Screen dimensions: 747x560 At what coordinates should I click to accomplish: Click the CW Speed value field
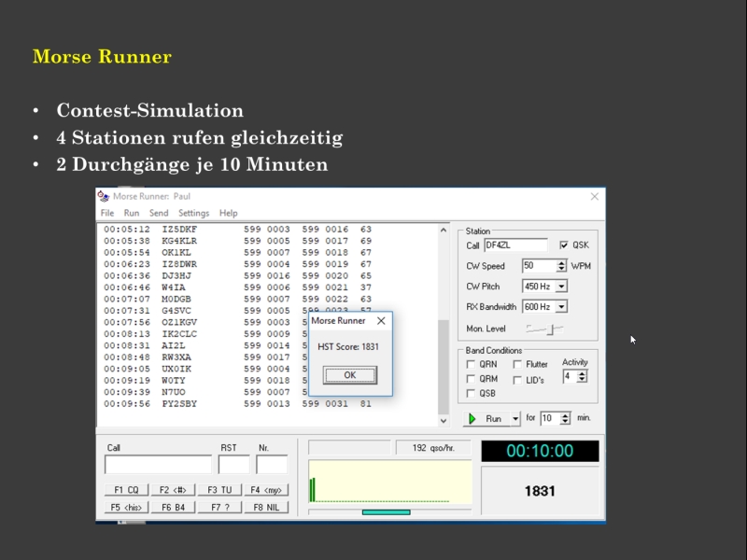tap(540, 266)
